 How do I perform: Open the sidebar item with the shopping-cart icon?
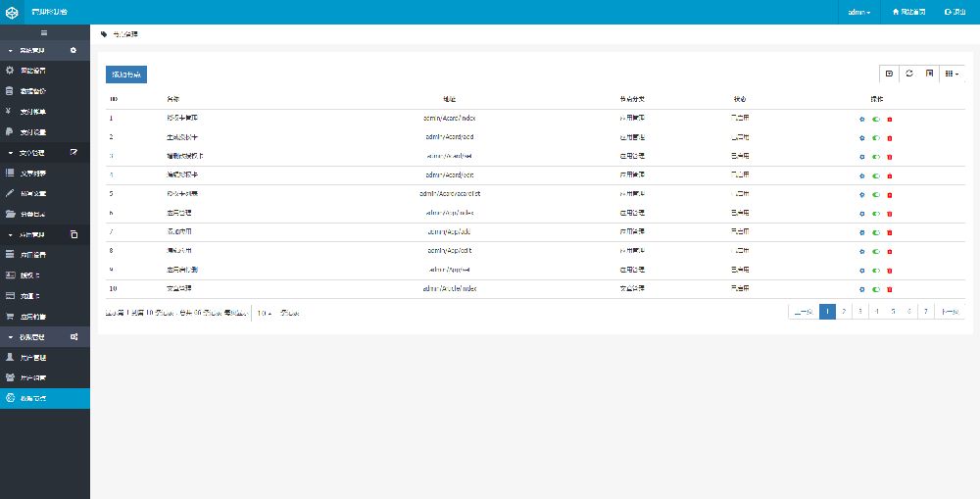point(45,317)
